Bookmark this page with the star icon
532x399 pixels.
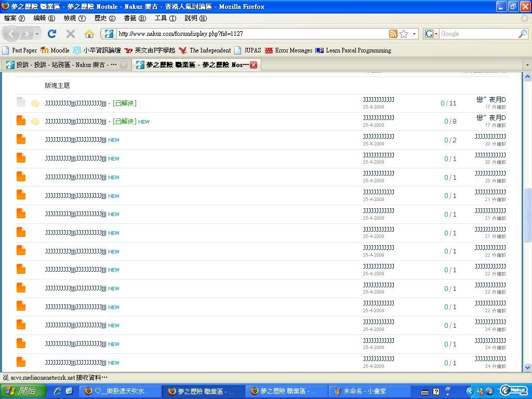403,34
